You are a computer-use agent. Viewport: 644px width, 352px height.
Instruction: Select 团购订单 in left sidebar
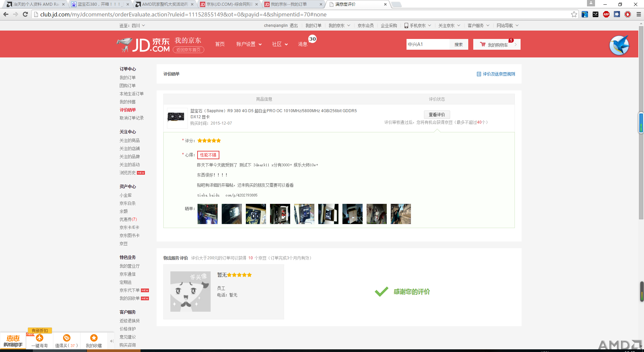point(127,86)
